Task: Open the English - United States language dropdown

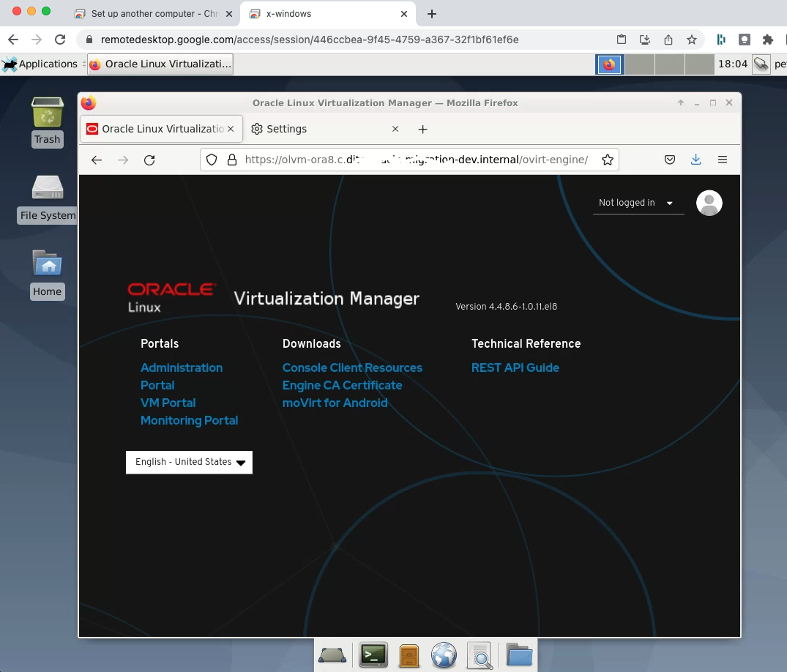Action: click(189, 462)
